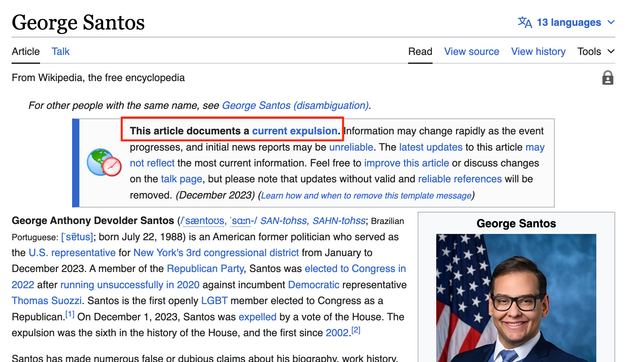
Task: Click the reliable references link
Action: 460,179
